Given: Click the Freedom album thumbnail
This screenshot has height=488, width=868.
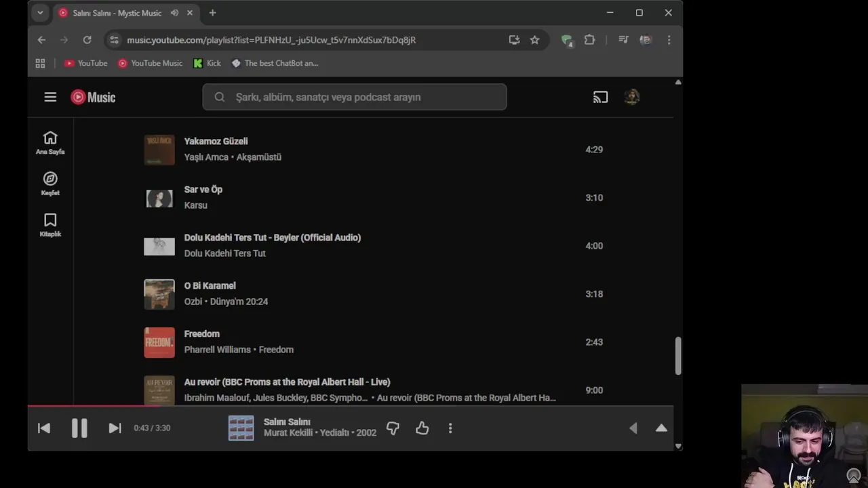Looking at the screenshot, I should pyautogui.click(x=159, y=342).
